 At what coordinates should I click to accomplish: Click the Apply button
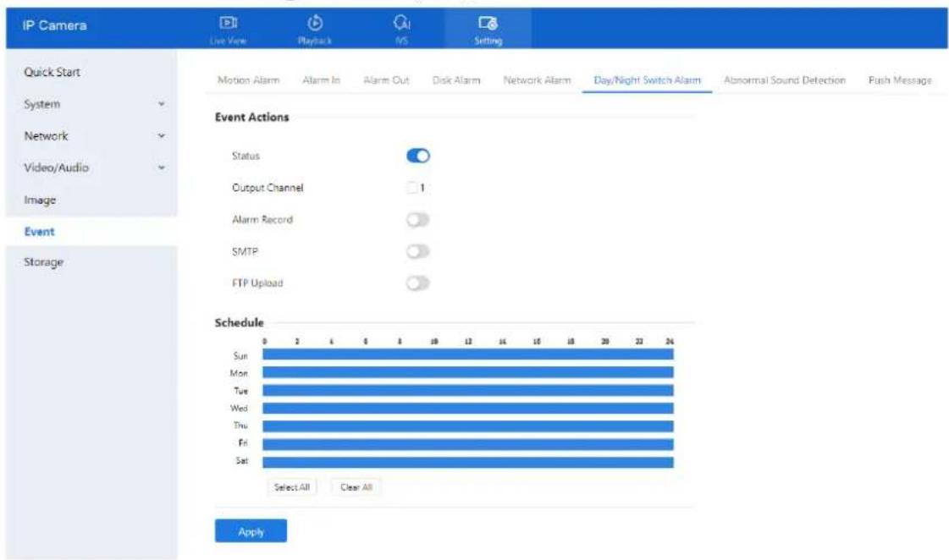(251, 531)
